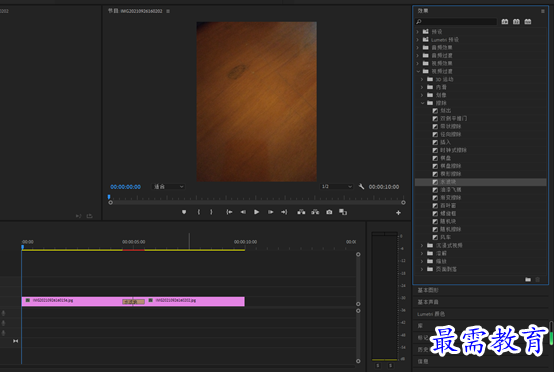The height and width of the screenshot is (372, 554).
Task: Step back one frame
Action: 243,212
